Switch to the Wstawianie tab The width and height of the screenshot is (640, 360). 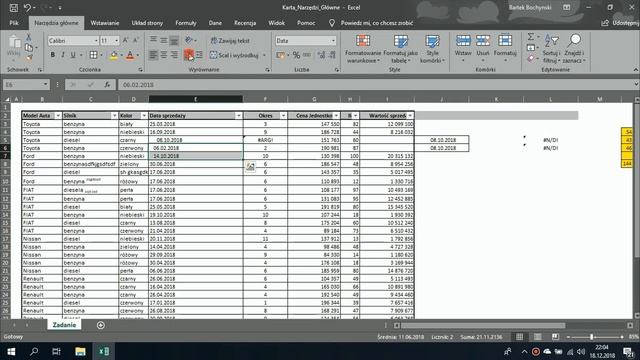105,23
